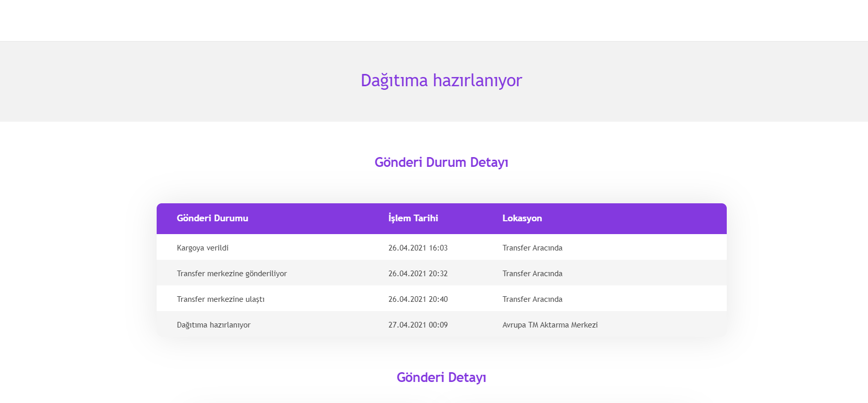Click the 'Gönderi Durumu' column header
The height and width of the screenshot is (403, 868).
[213, 218]
